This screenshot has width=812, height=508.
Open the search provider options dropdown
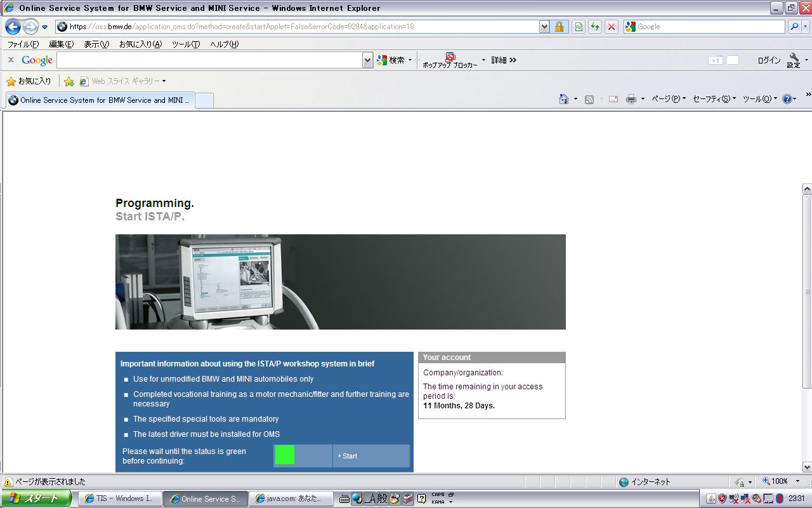pyautogui.click(x=806, y=27)
